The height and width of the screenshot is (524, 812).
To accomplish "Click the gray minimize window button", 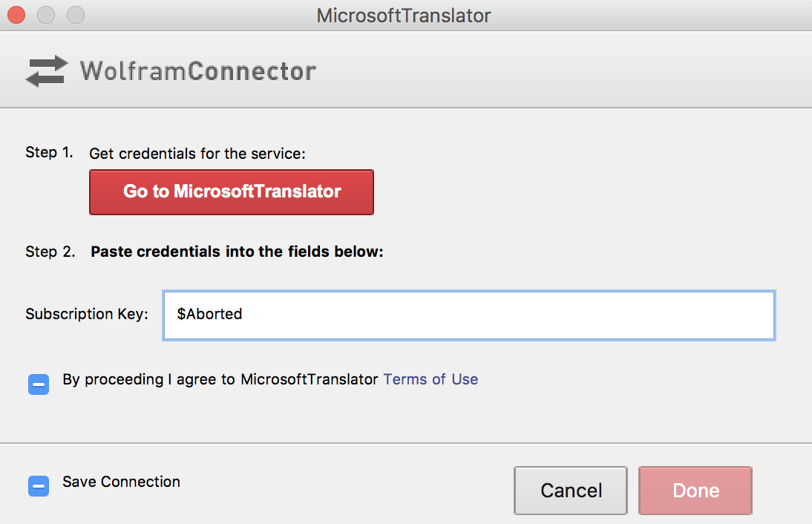I will click(x=46, y=15).
